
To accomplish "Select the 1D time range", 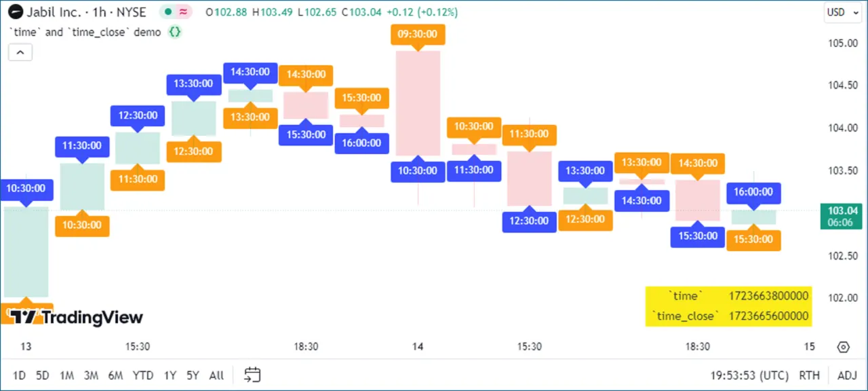I will (20, 375).
